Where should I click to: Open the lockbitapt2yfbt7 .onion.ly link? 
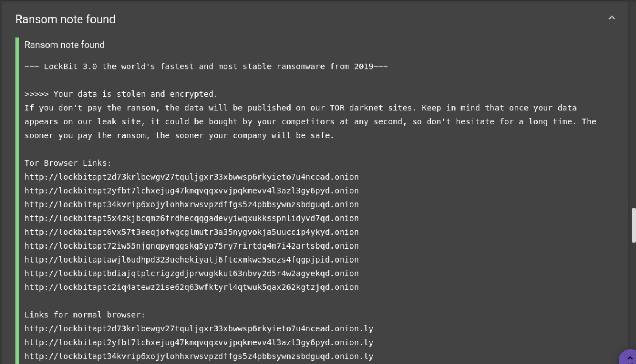pos(199,342)
